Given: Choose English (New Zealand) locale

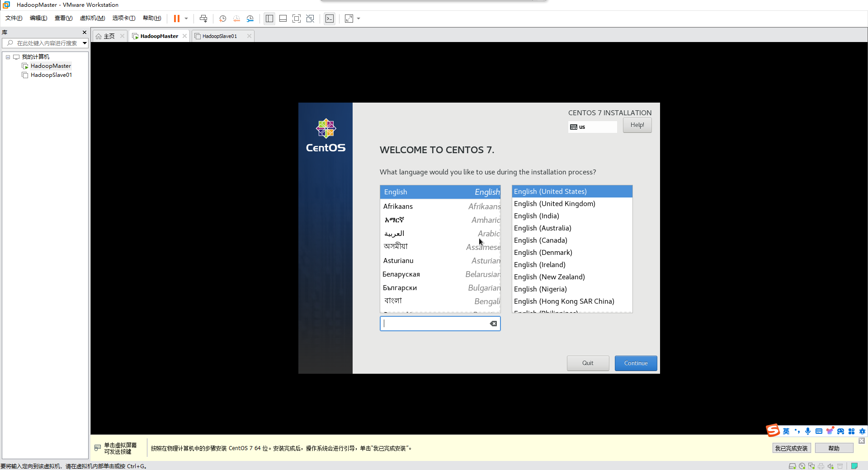Looking at the screenshot, I should coord(572,277).
